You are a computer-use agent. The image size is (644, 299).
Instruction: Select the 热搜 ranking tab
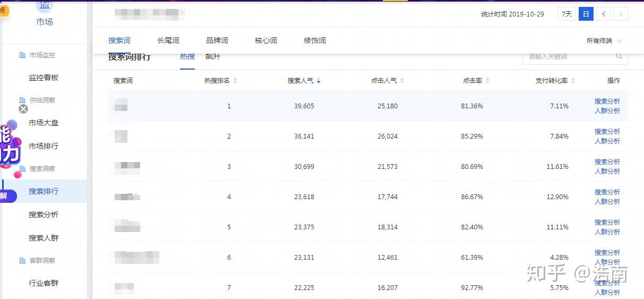[187, 57]
